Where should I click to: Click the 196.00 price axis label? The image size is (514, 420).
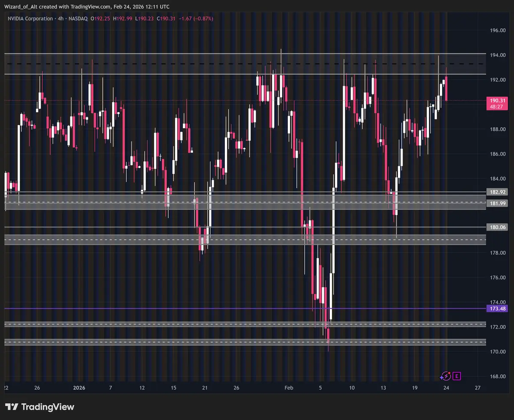click(x=497, y=30)
